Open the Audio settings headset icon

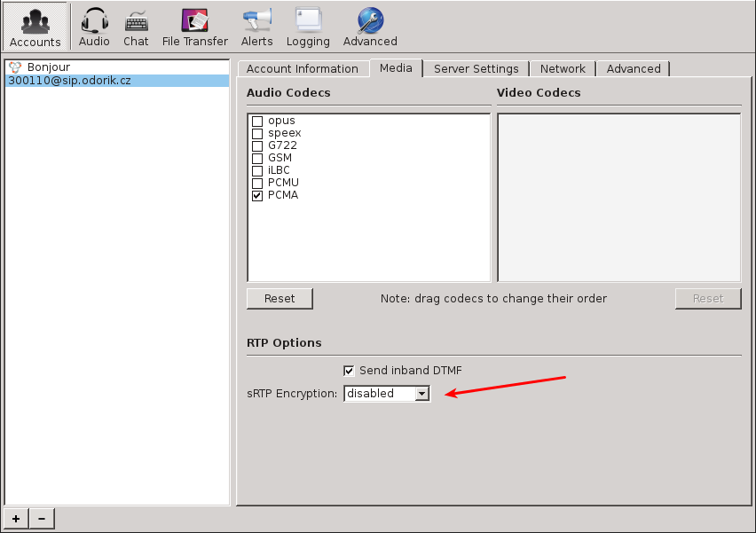[x=94, y=27]
